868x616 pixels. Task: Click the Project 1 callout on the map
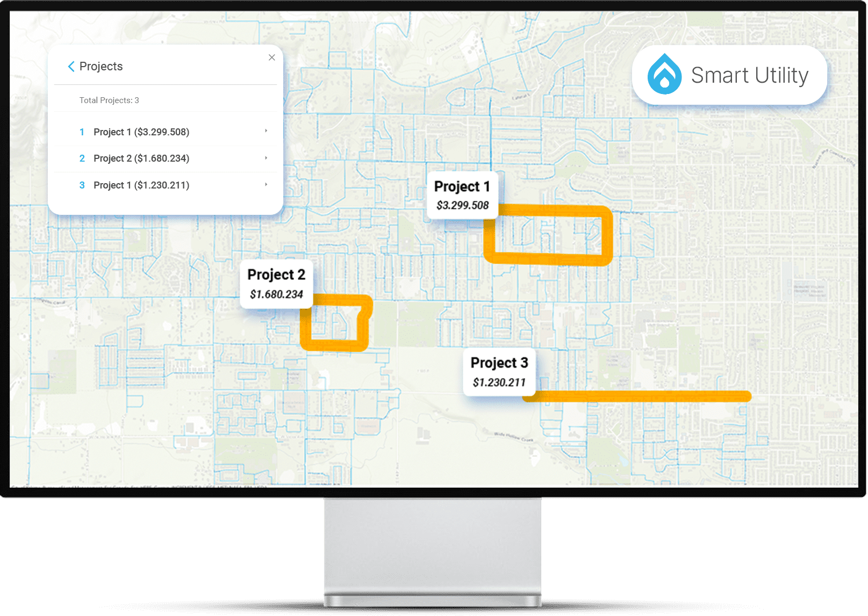tap(462, 195)
